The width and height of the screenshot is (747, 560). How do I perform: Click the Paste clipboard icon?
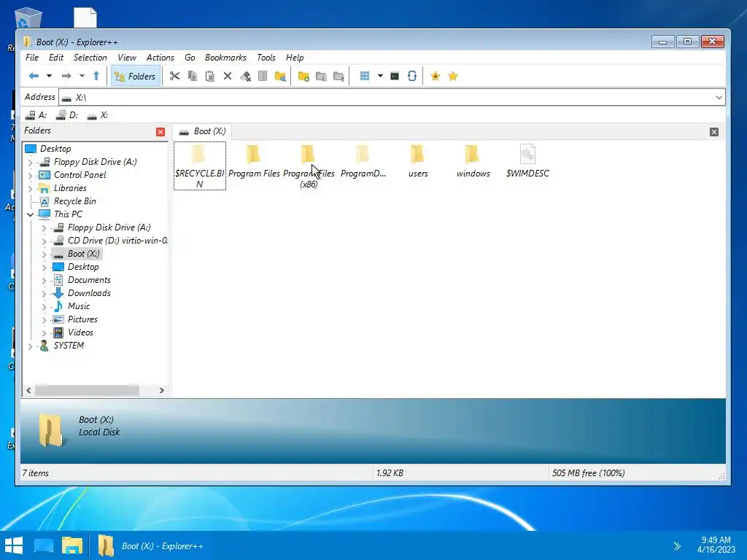tap(209, 76)
